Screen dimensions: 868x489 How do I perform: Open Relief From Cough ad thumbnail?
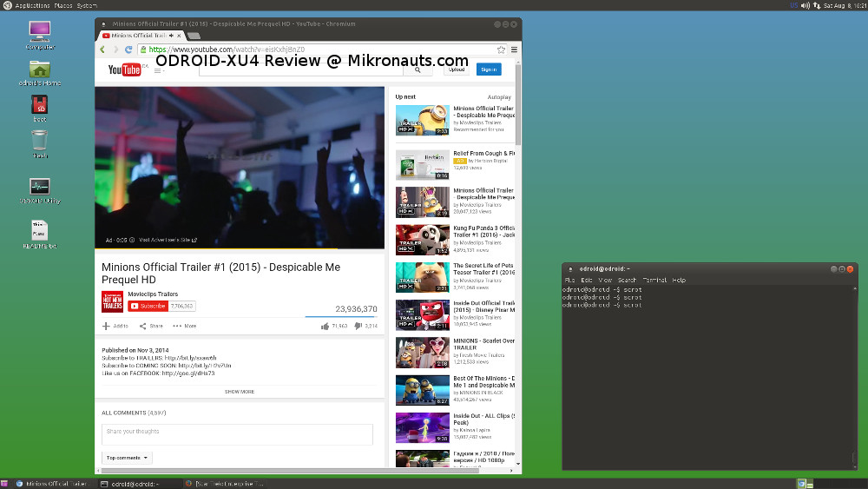(423, 164)
